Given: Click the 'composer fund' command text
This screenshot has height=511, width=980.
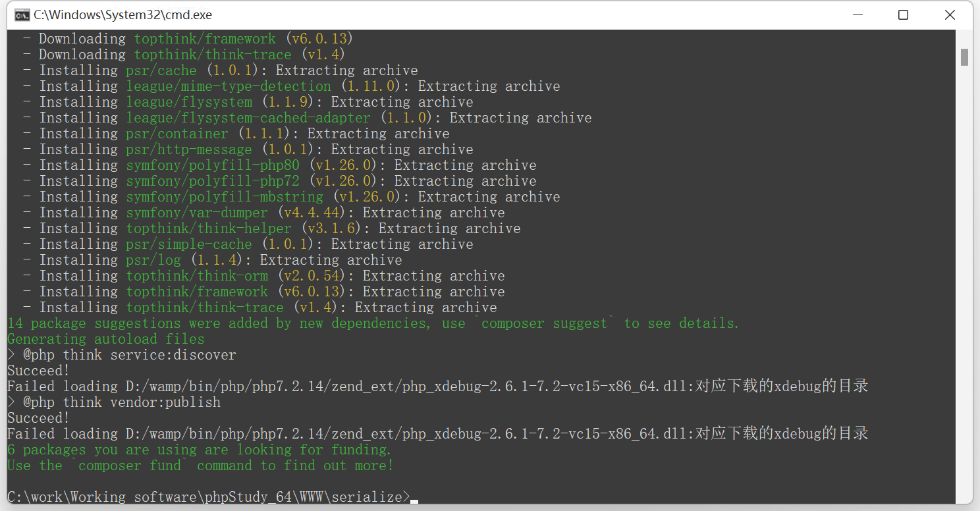Looking at the screenshot, I should coord(130,466).
